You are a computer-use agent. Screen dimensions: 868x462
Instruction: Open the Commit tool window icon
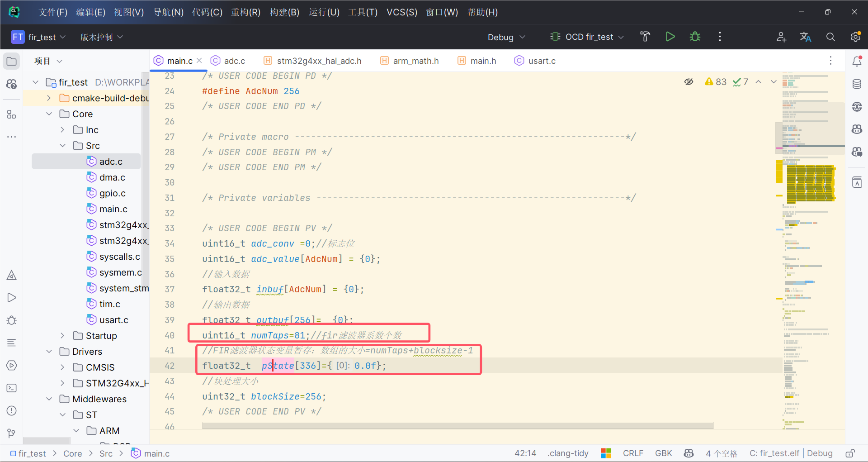pos(12,84)
